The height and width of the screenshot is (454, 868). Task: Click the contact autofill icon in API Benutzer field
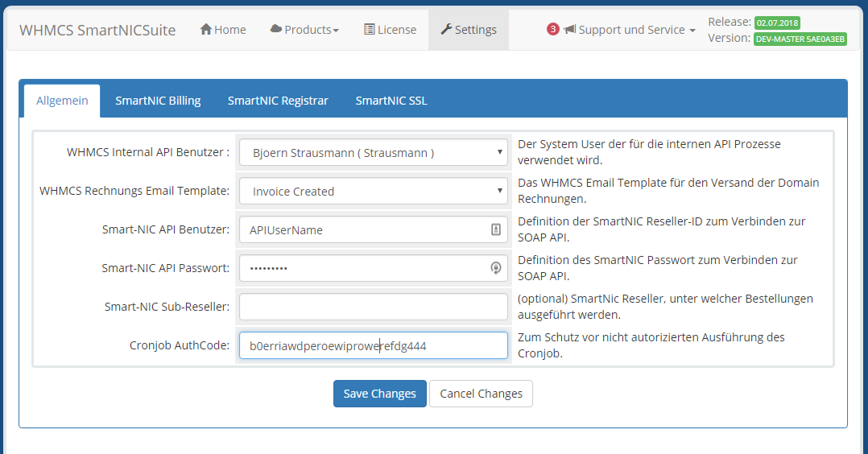coord(496,229)
